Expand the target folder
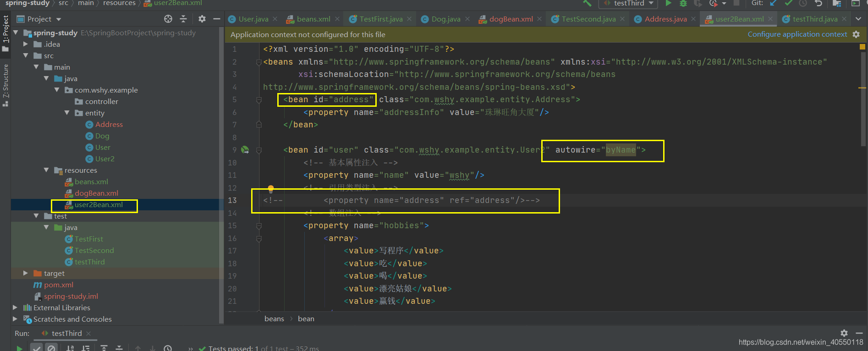This screenshot has height=351, width=868. pyautogui.click(x=26, y=274)
